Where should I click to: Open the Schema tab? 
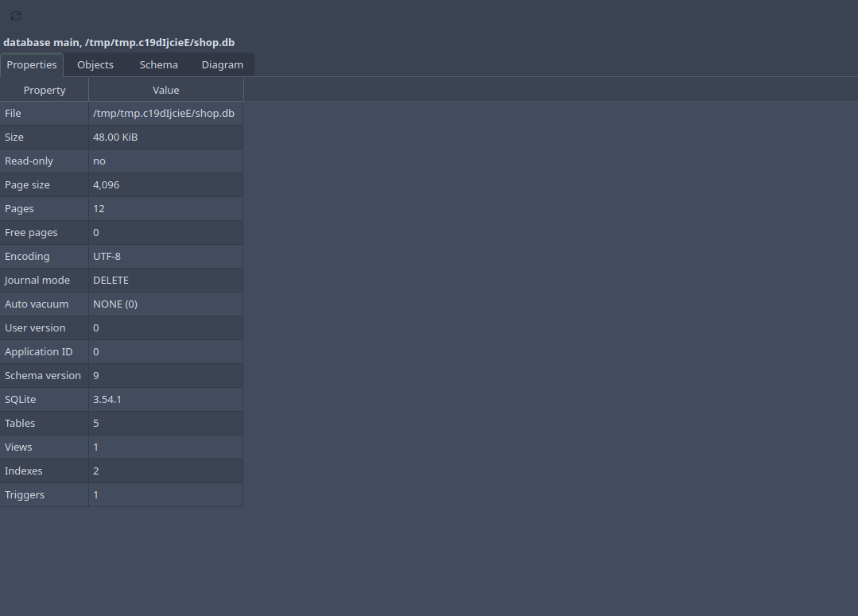point(159,64)
